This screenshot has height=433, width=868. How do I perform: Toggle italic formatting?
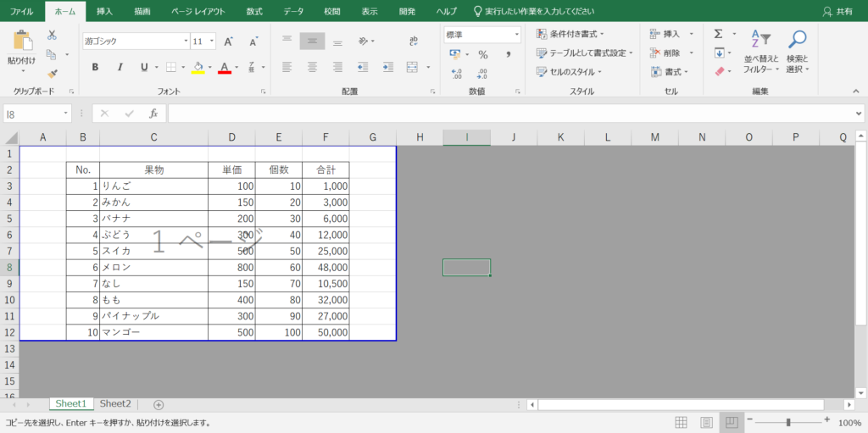[x=120, y=67]
